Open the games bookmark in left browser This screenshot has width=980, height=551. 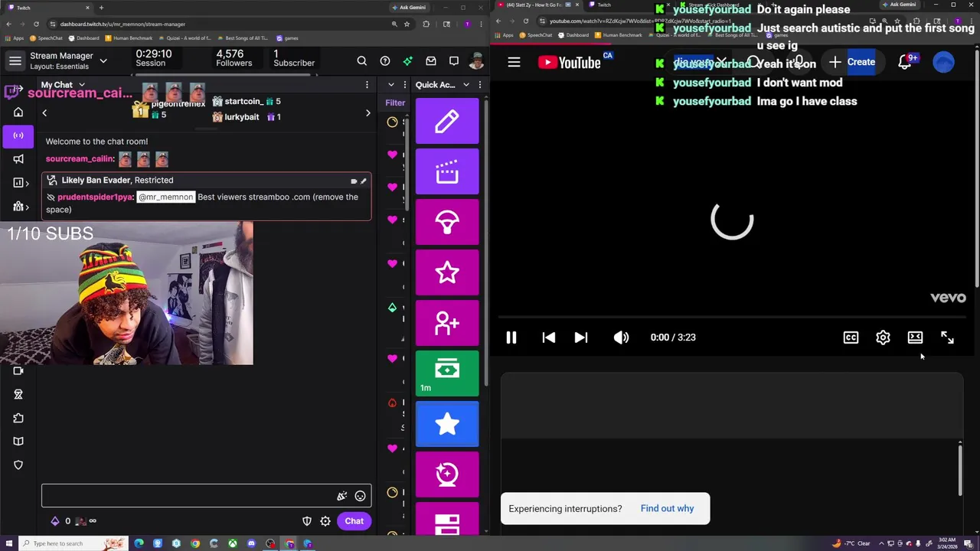(287, 38)
